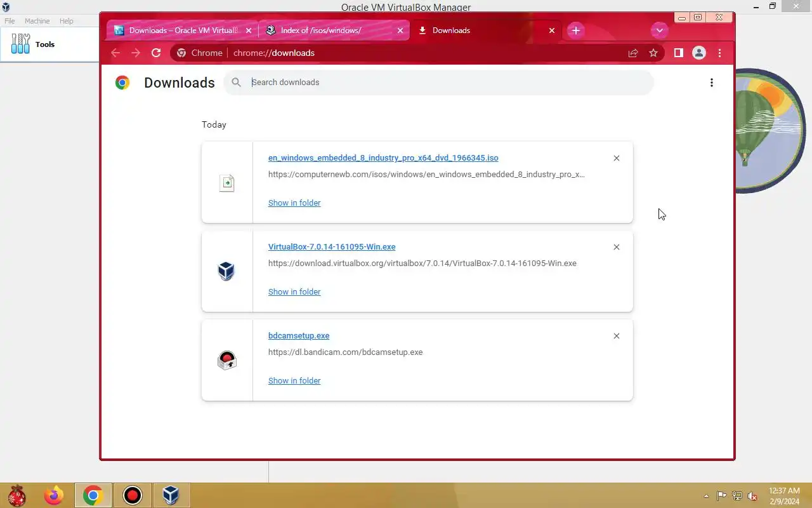Click the Chrome back arrow button
Viewport: 812px width, 508px height.
[x=115, y=53]
